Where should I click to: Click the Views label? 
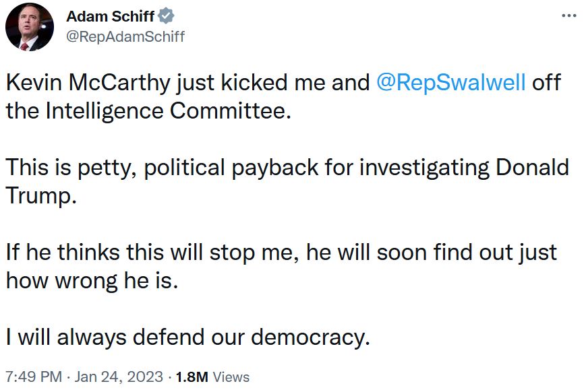click(x=231, y=377)
